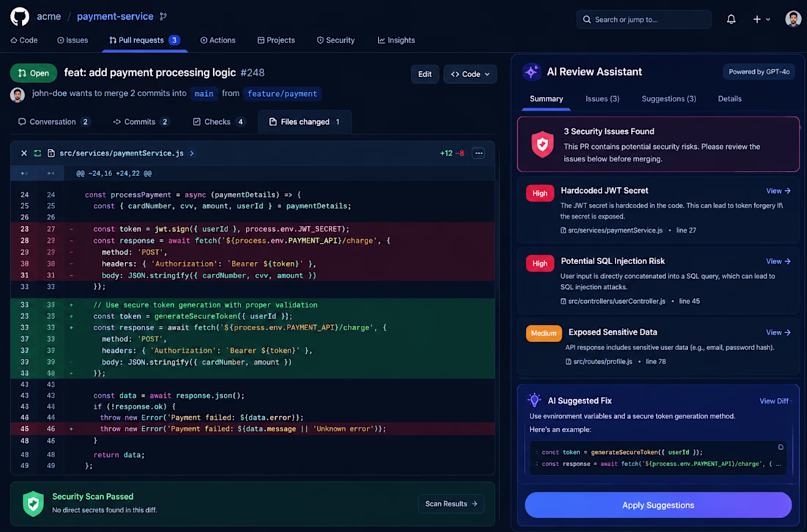Switch to the Issues repository tab
Screen dimensions: 807x532
73,40
